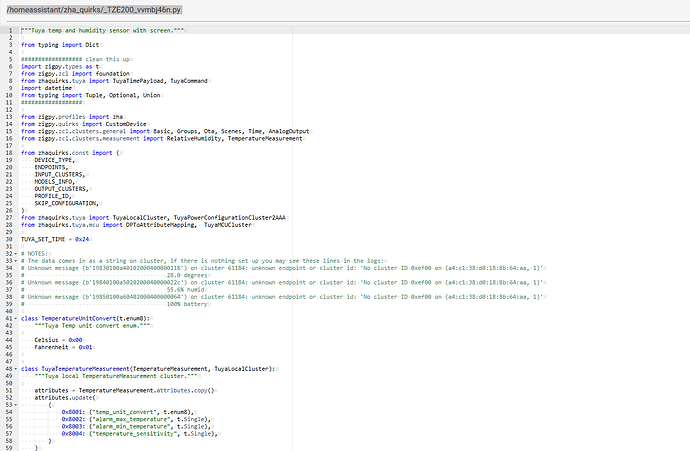Collapse the fold arrow at line 33
Image resolution: width=690 pixels, height=451 pixels.
[16, 261]
